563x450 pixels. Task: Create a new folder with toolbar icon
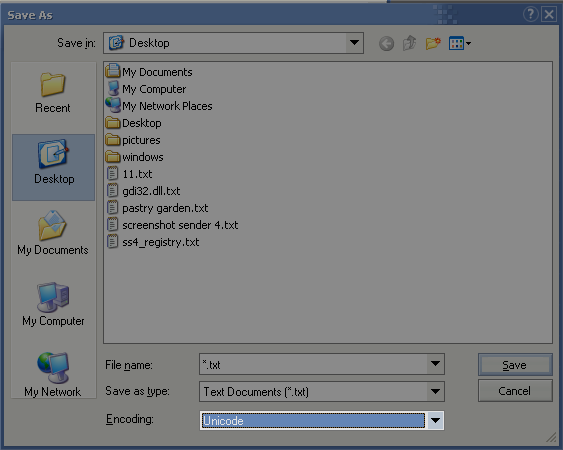click(x=433, y=43)
